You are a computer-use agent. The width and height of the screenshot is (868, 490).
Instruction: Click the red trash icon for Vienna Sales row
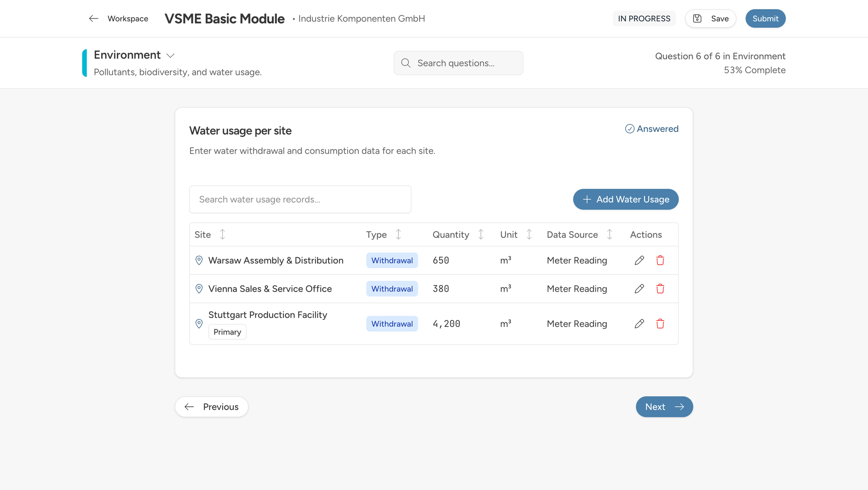point(661,289)
